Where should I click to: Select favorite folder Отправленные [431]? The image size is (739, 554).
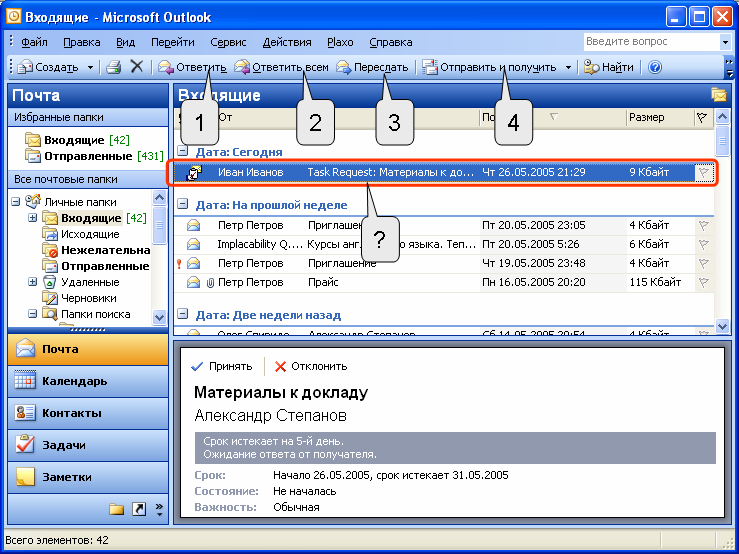tap(94, 156)
